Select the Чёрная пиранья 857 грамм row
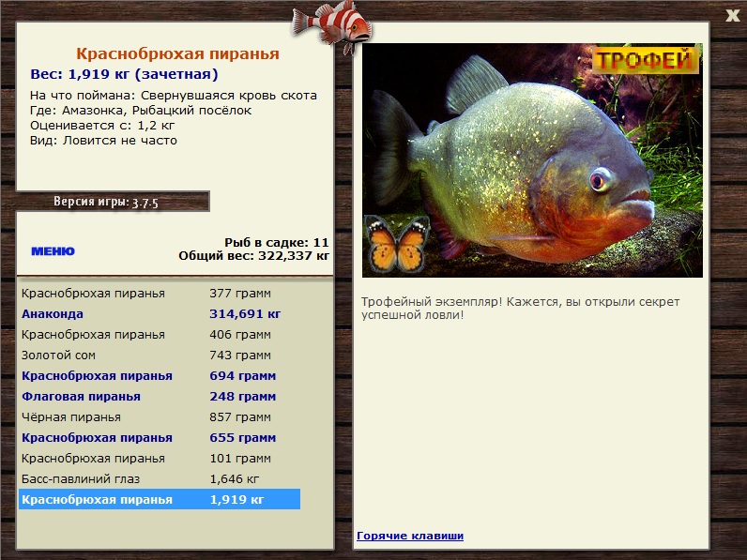Screen dimensions: 747x560 click(x=160, y=417)
